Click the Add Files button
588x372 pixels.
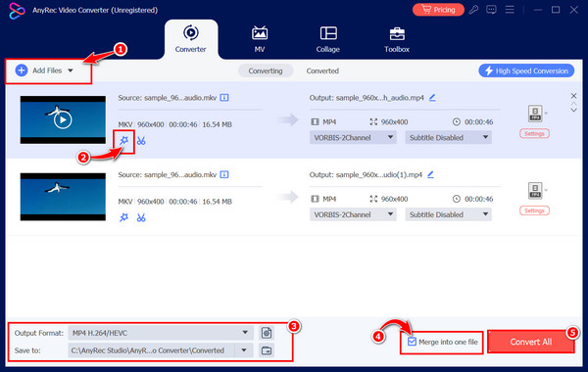pos(38,70)
